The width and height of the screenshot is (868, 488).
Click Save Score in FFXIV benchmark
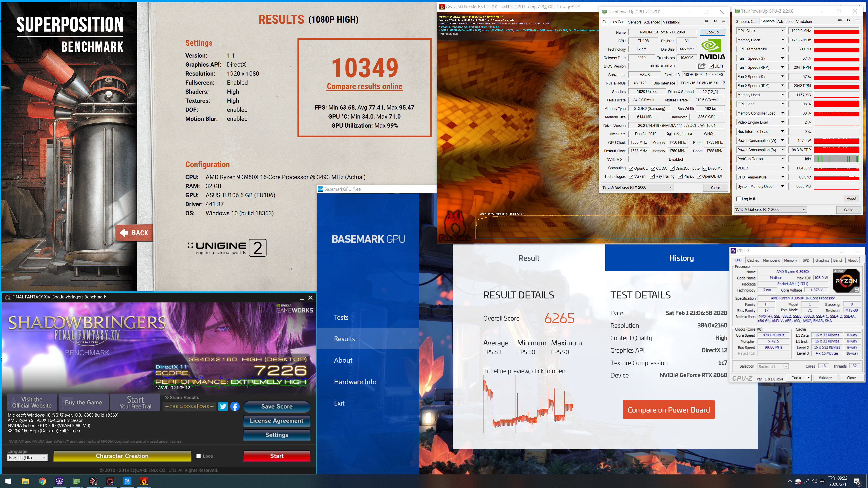point(277,406)
